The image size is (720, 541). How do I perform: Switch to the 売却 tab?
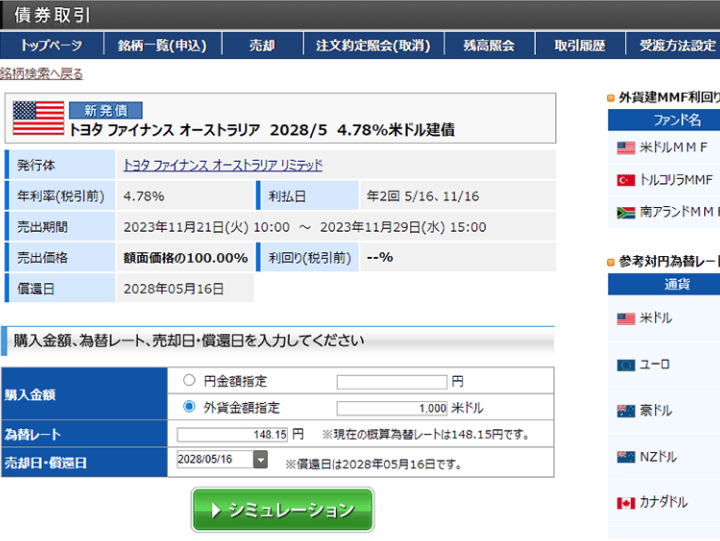(x=262, y=45)
